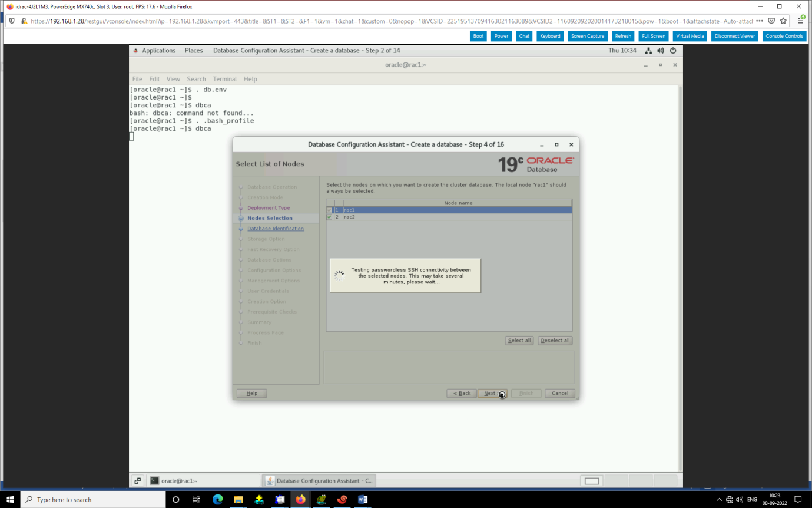Screen dimensions: 812x508
Task: Toggle the rac2 node checkbox
Action: click(x=329, y=217)
